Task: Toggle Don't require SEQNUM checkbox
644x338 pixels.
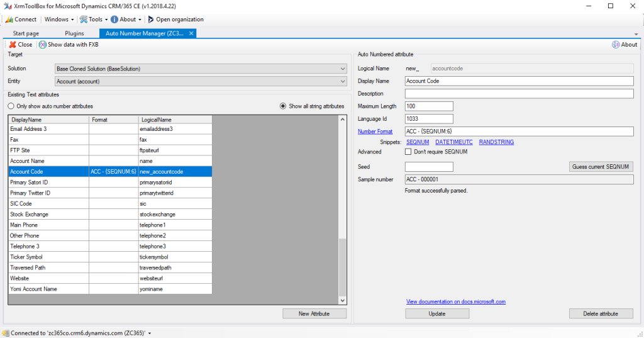Action: tap(408, 152)
